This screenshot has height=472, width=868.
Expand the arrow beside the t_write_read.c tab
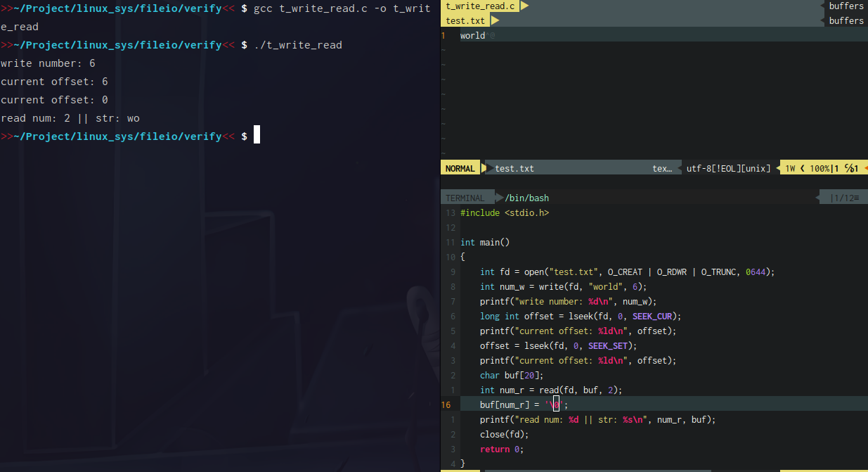pos(524,6)
